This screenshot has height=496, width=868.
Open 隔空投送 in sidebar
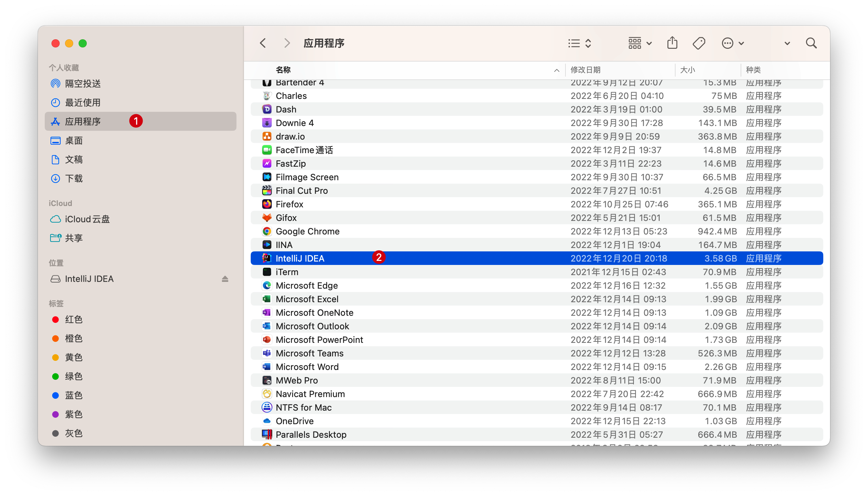click(x=140, y=83)
